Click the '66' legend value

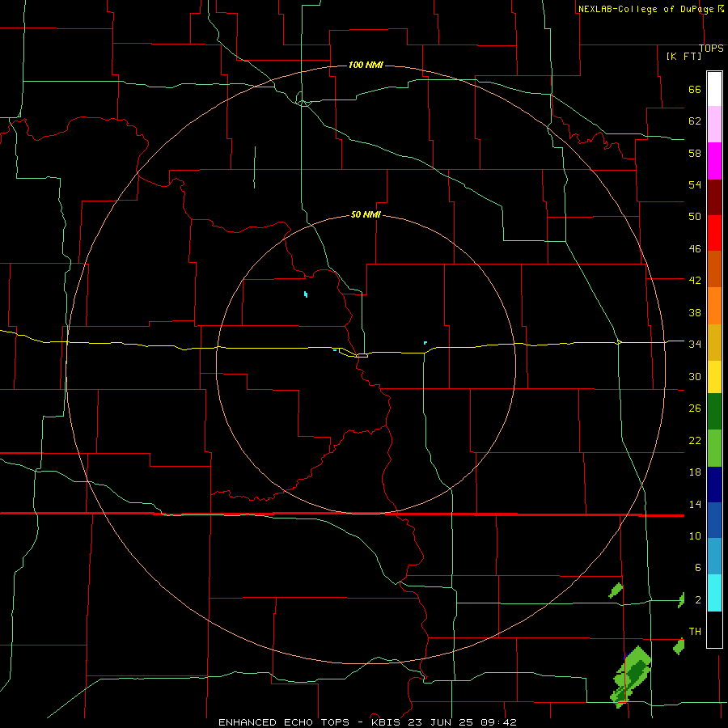(695, 90)
